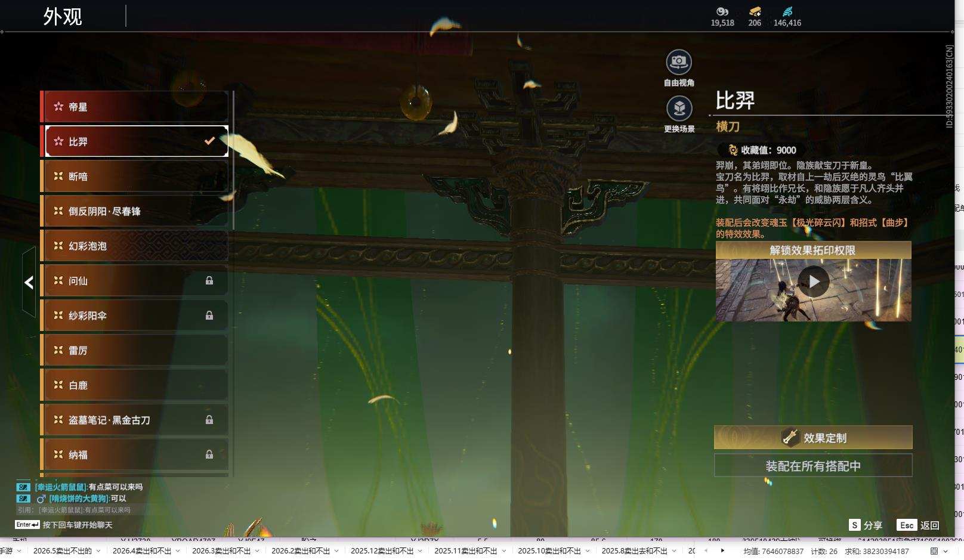Open dropdown arrow on 2026.4卖出和不出 sheet tab

pyautogui.click(x=177, y=551)
